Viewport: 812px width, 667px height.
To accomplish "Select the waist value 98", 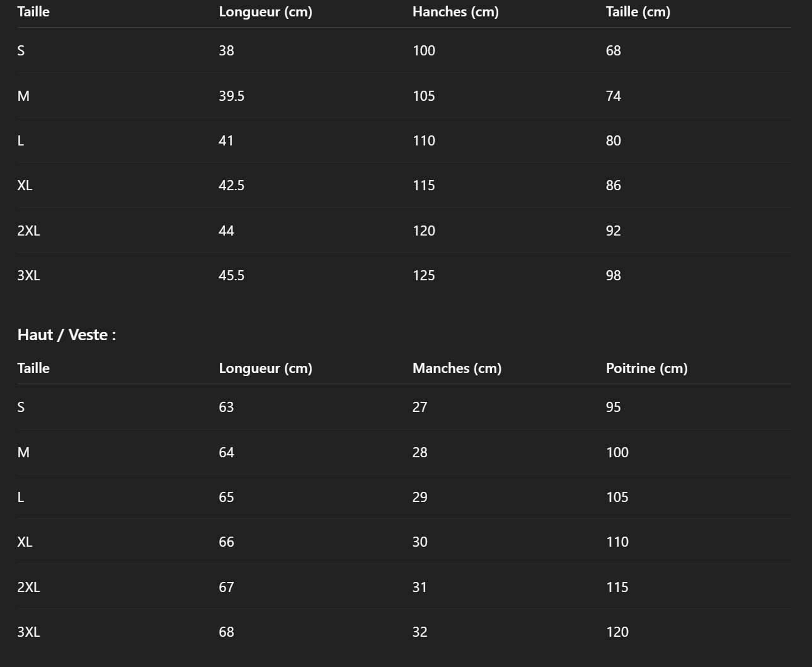I will (x=613, y=275).
